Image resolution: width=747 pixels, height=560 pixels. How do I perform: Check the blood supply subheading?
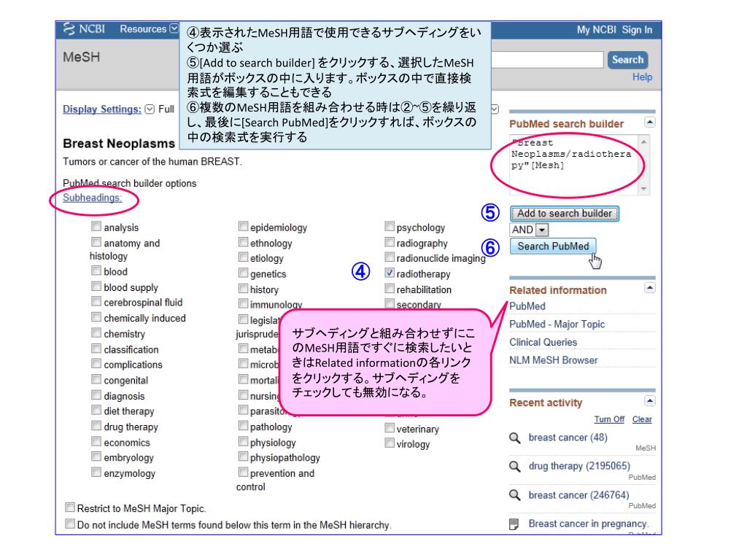[x=96, y=286]
